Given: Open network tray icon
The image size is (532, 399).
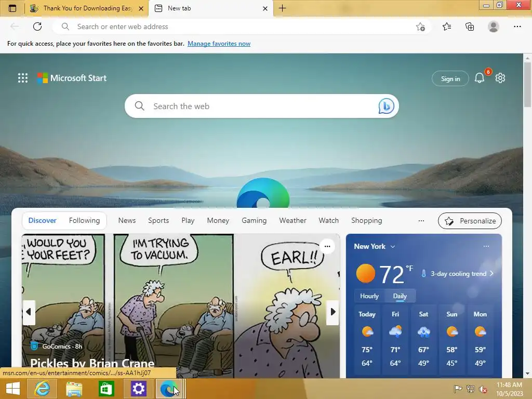Looking at the screenshot, I should point(470,389).
